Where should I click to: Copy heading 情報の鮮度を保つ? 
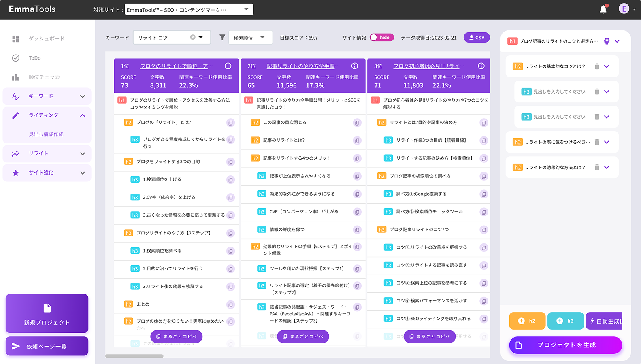[x=357, y=230]
